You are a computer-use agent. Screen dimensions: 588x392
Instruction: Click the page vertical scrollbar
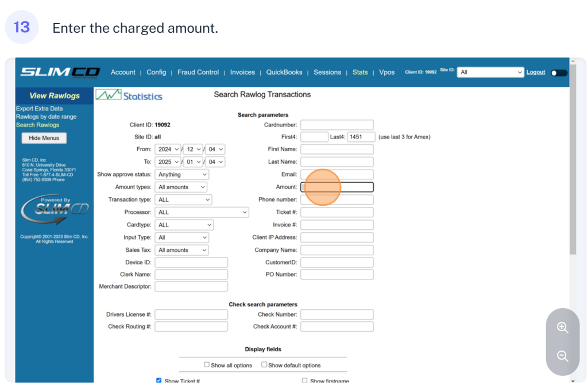click(572, 172)
